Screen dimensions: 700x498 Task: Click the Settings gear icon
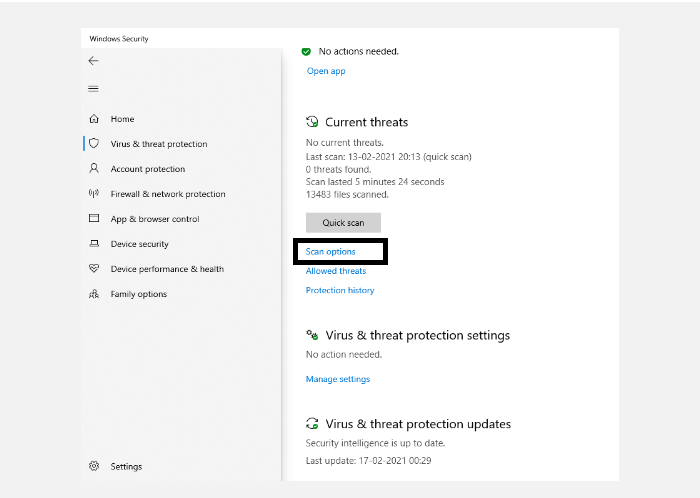pos(94,466)
